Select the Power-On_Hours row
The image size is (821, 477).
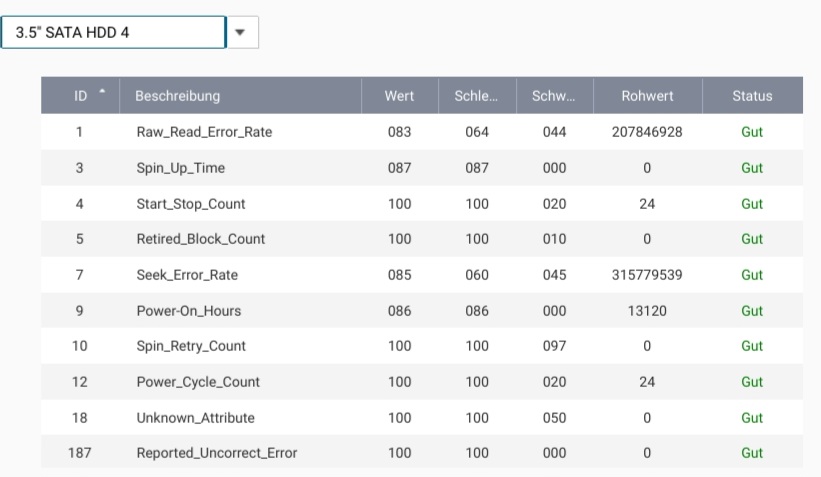pyautogui.click(x=189, y=311)
